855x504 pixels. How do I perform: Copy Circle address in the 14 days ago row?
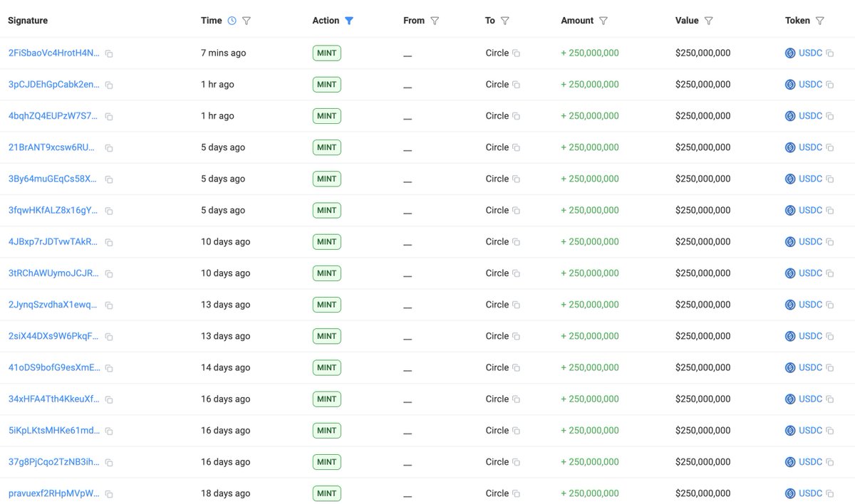(x=516, y=368)
